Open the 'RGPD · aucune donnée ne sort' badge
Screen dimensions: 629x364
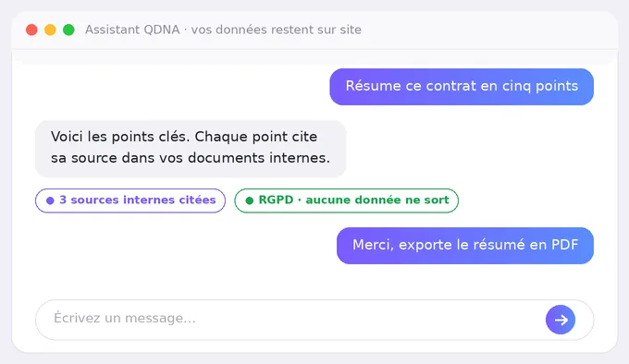(346, 200)
